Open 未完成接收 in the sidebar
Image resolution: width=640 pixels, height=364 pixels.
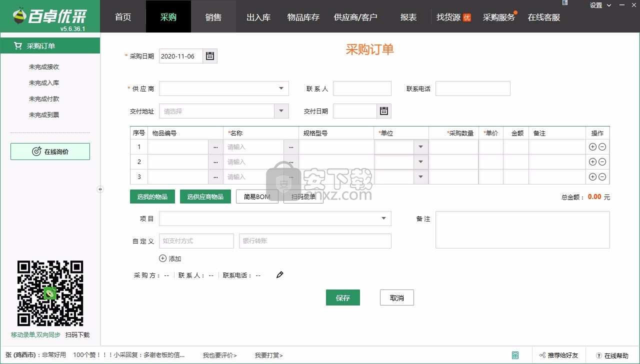click(44, 67)
